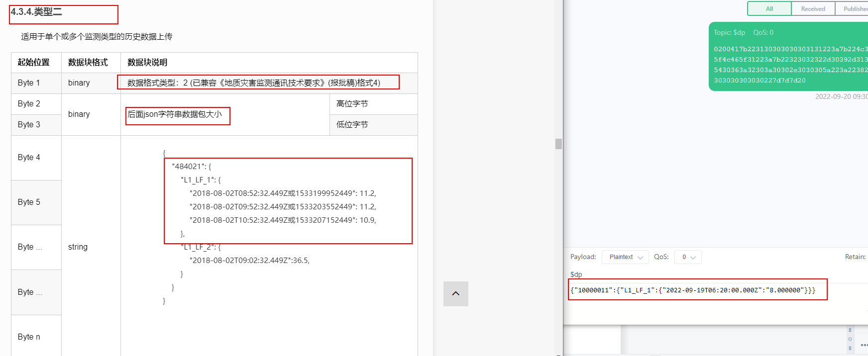The height and width of the screenshot is (356, 868).
Task: Click the document's vertical scrollbar thumb
Action: 558,144
